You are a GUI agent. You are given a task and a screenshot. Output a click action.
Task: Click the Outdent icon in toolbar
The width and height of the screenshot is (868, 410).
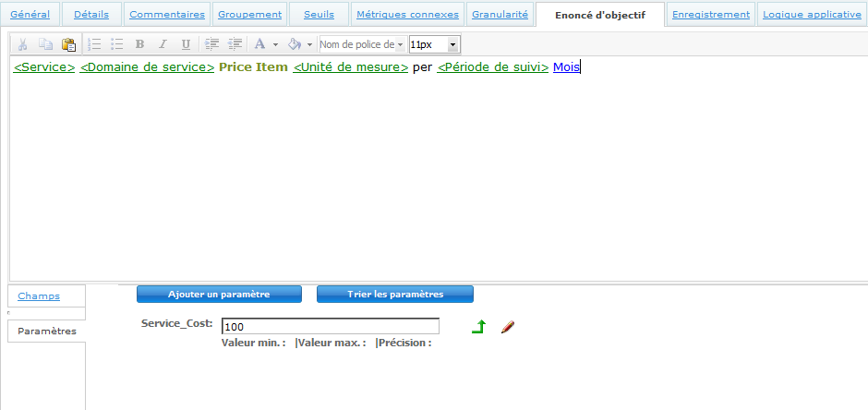pos(235,44)
